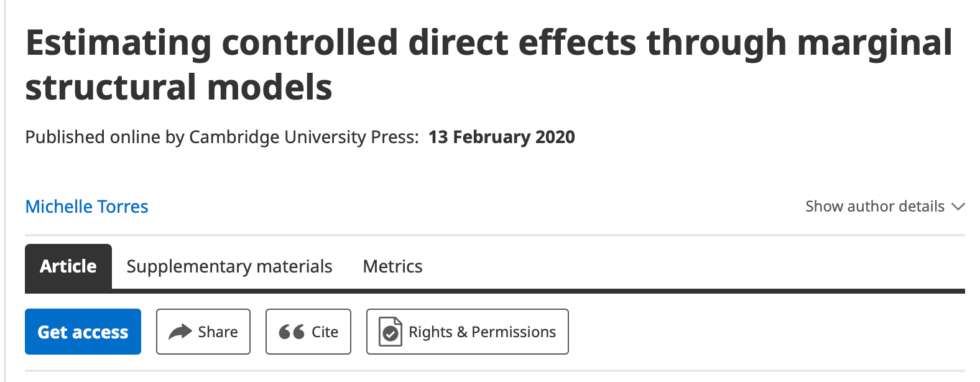View the Metrics tab
The height and width of the screenshot is (382, 980).
click(392, 266)
